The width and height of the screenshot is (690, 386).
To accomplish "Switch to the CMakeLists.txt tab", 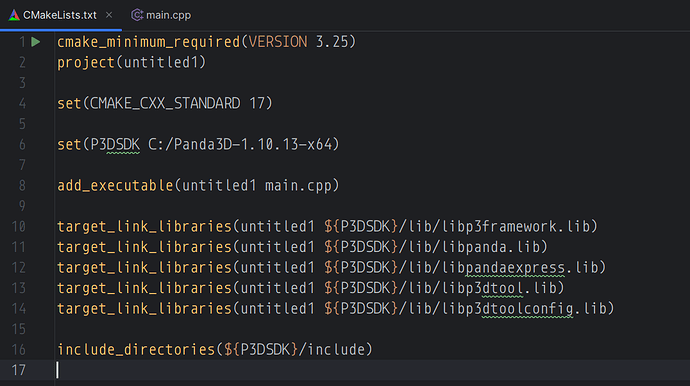I will tap(60, 15).
